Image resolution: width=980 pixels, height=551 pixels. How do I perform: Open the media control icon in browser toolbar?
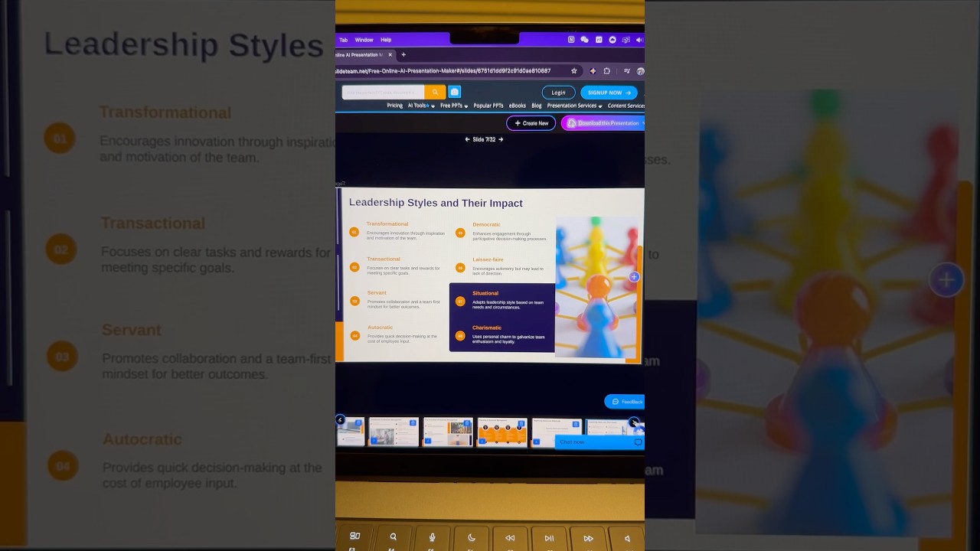pyautogui.click(x=626, y=71)
